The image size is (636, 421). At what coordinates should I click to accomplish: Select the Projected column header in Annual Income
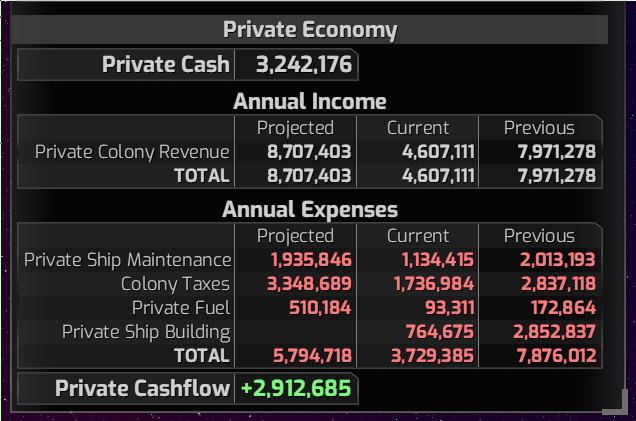pyautogui.click(x=295, y=128)
